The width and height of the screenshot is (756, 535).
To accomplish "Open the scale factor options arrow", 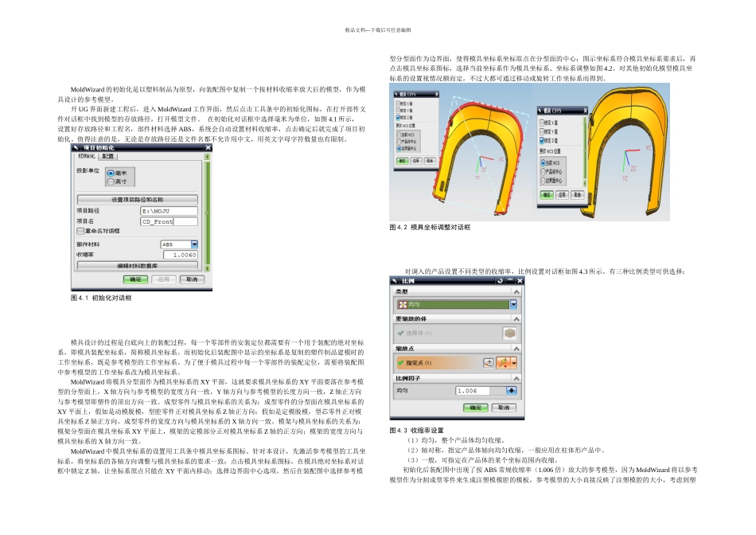I will [511, 391].
